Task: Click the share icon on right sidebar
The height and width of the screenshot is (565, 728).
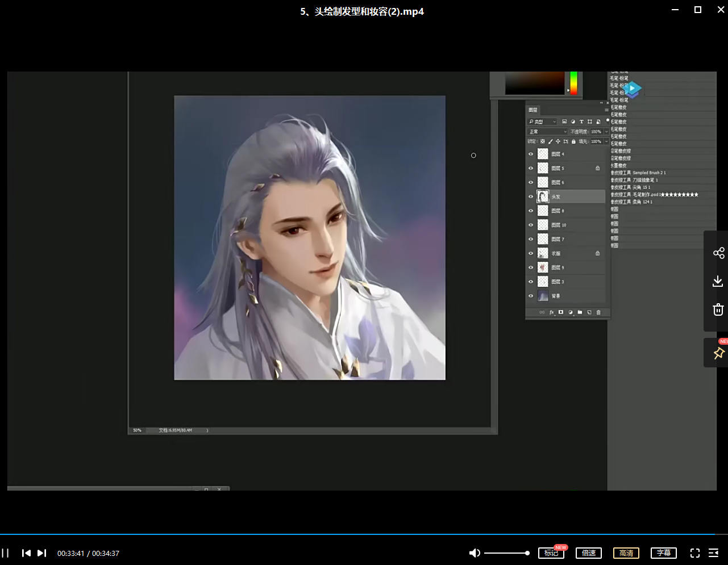Action: [x=718, y=253]
